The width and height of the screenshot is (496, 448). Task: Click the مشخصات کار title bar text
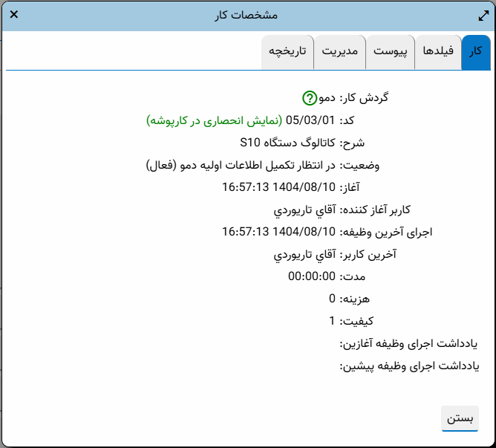248,15
